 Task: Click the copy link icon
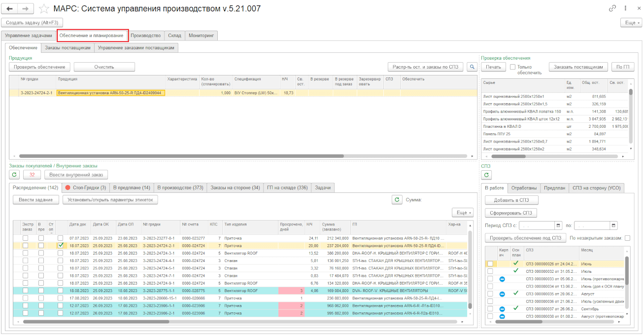[612, 8]
